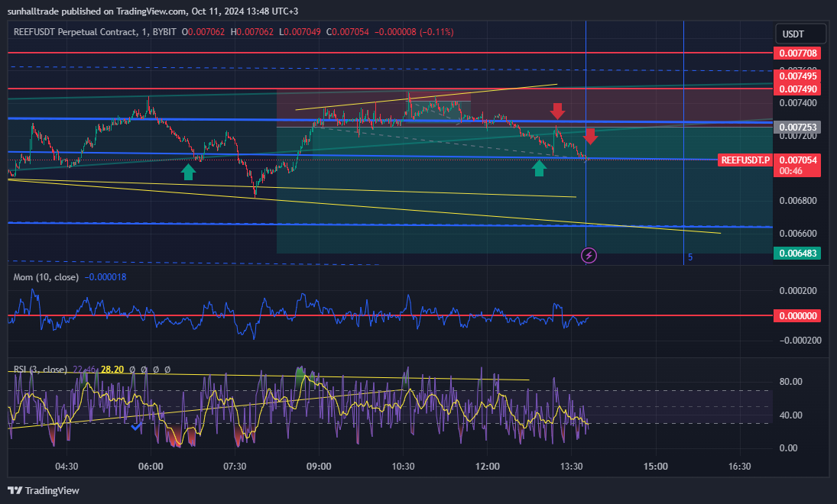837x504 pixels.
Task: Click the 09:00 time axis label
Action: [319, 466]
